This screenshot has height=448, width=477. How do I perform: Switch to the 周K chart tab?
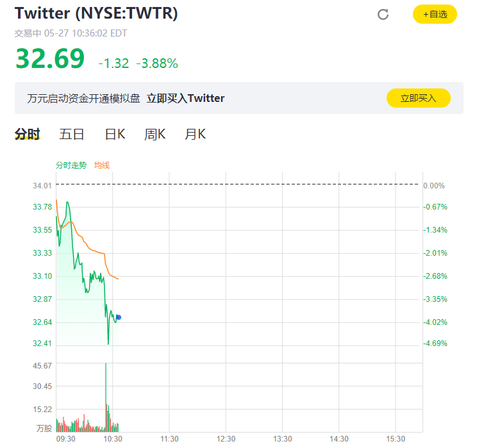tap(155, 134)
